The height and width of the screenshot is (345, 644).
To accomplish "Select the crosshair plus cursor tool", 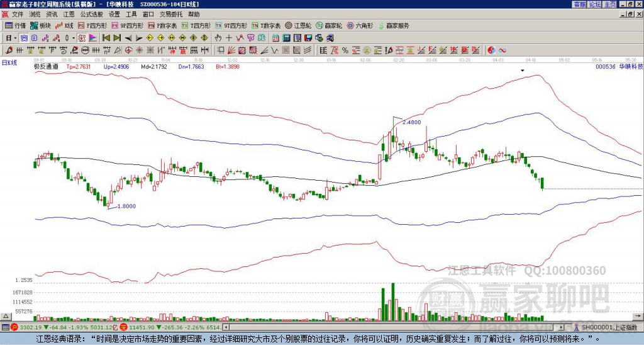I will click(x=229, y=38).
